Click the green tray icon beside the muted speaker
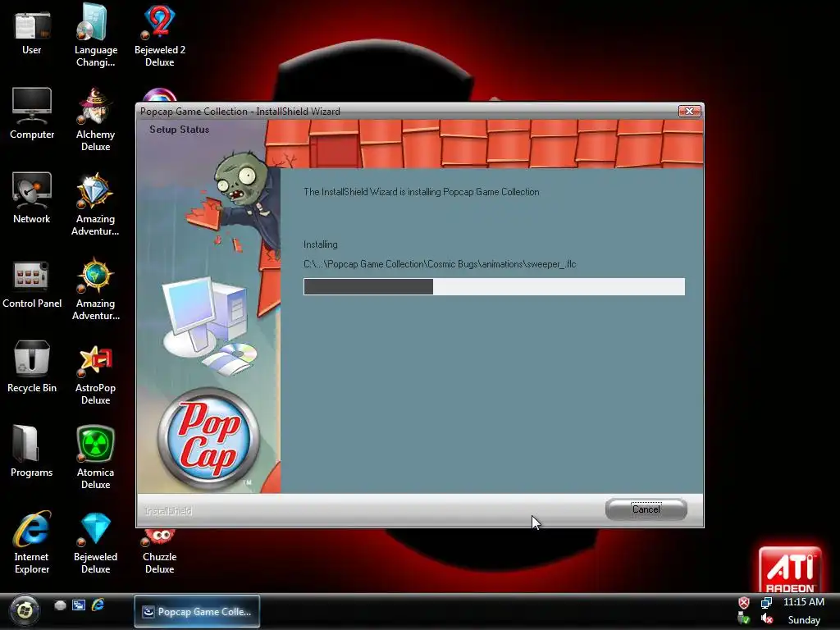This screenshot has height=630, width=840. [x=744, y=619]
